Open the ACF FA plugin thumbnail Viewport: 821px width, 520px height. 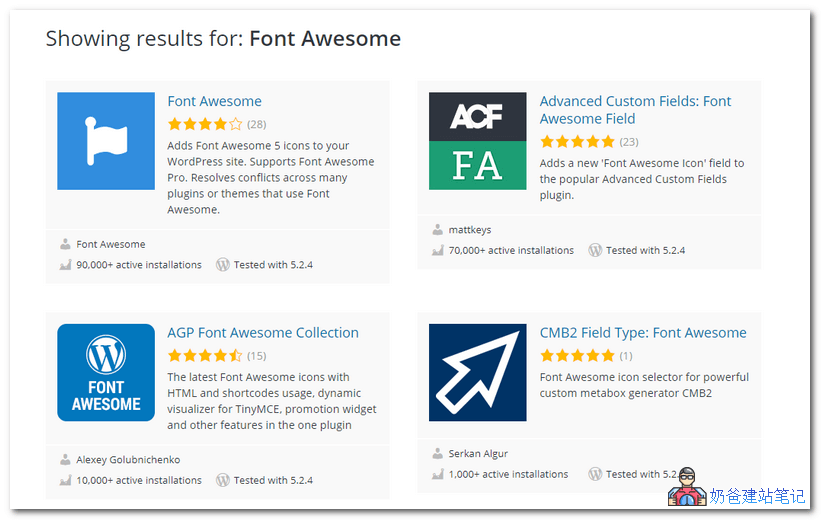478,141
